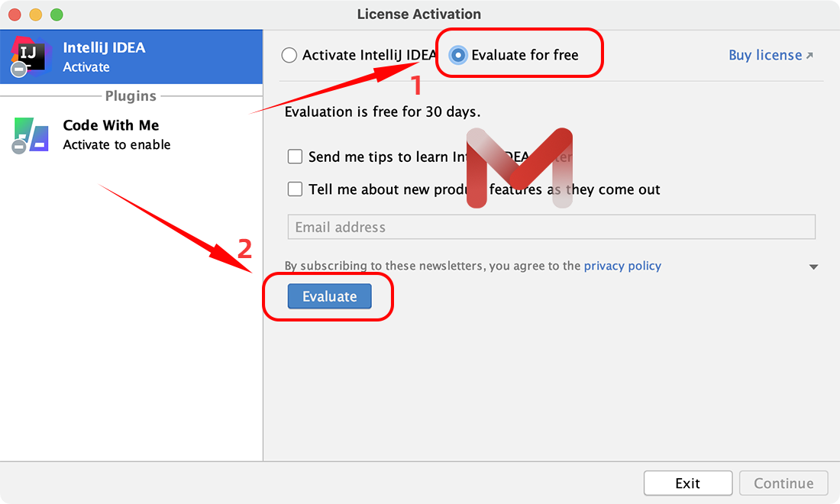Viewport: 840px width, 504px height.
Task: Click the yellow minimize window button
Action: 36,15
